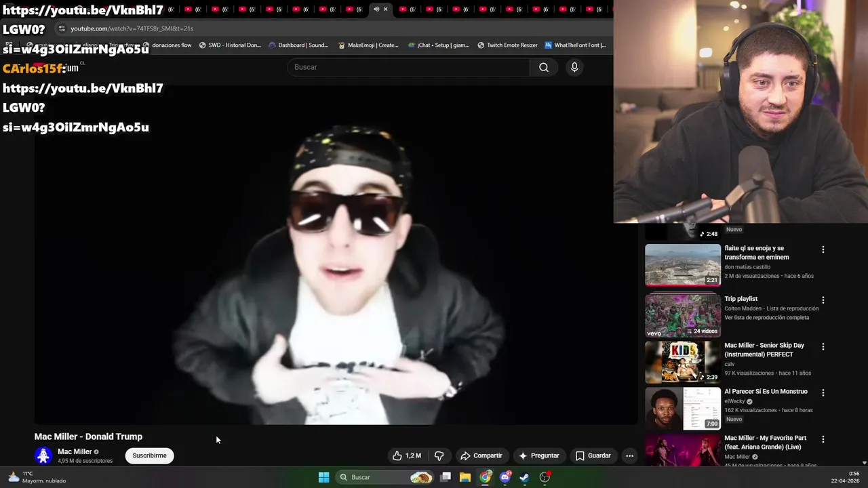Open My Favorite Part (Live) thumbnail

point(682,450)
